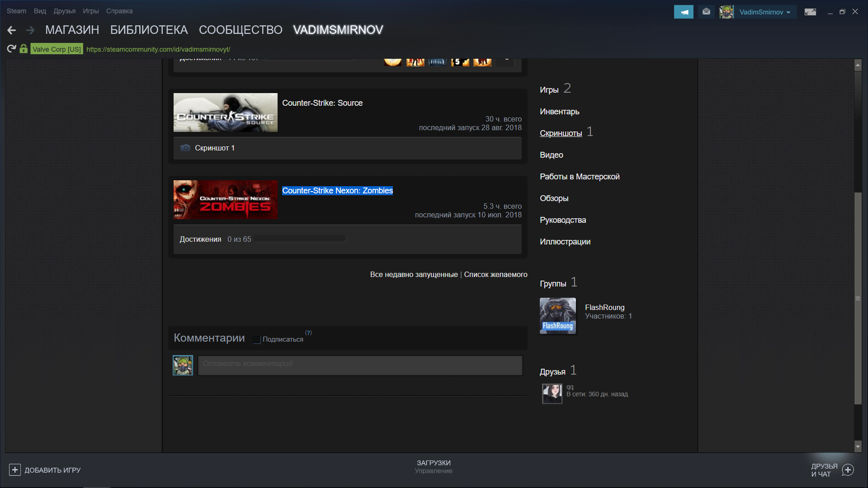Open the Steam menu
The image size is (868, 488).
[x=16, y=11]
